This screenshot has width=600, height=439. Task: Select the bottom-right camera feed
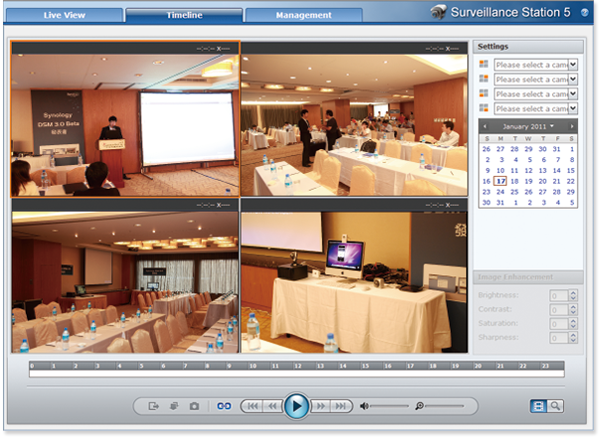[x=354, y=275]
